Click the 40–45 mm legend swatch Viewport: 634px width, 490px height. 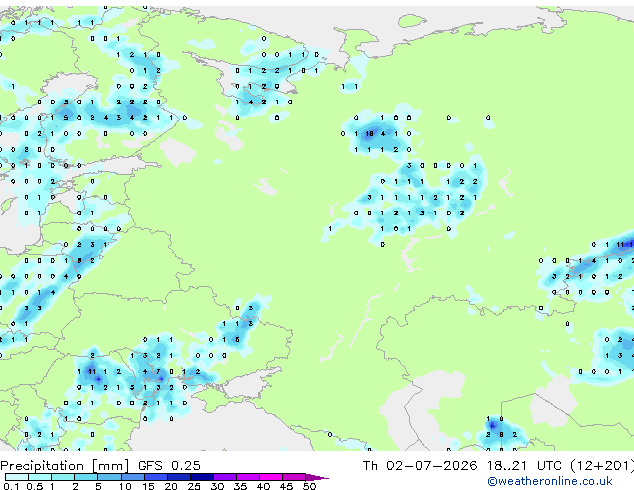click(x=271, y=477)
